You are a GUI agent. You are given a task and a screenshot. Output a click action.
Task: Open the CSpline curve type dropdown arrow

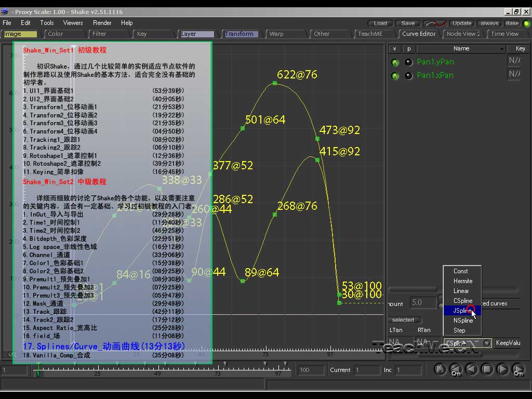[487, 343]
